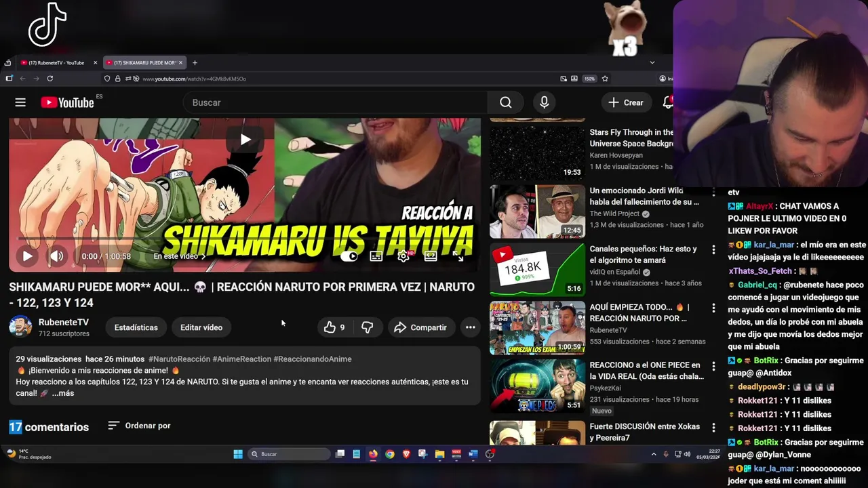Bookmark the page with the star icon
The height and width of the screenshot is (488, 868).
tap(605, 79)
